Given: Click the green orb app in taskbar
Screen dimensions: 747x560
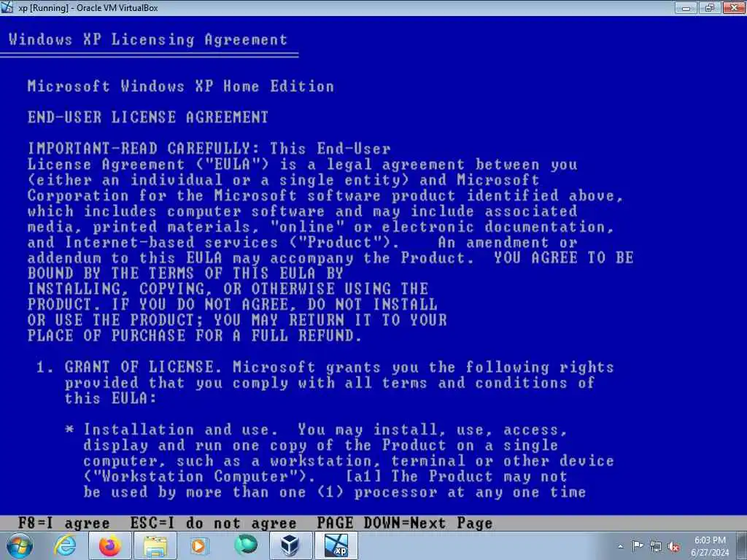Looking at the screenshot, I should pos(245,545).
